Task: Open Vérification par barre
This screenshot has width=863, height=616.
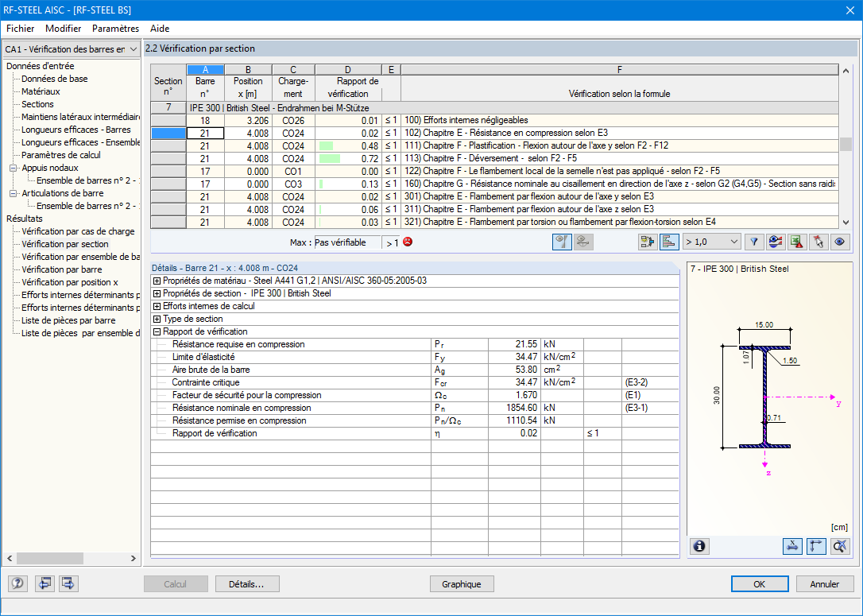Action: (62, 269)
